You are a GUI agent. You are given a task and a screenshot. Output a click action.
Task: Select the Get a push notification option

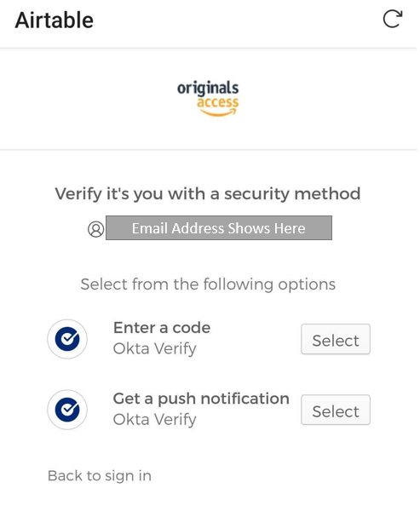click(336, 410)
